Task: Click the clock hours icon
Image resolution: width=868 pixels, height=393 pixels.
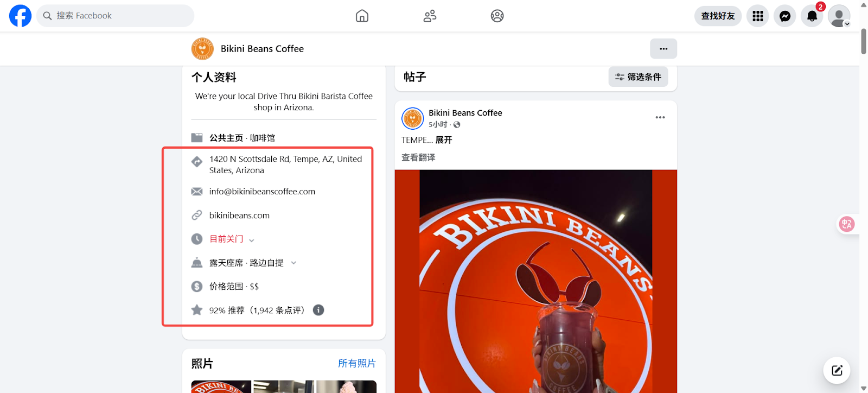Action: point(197,239)
